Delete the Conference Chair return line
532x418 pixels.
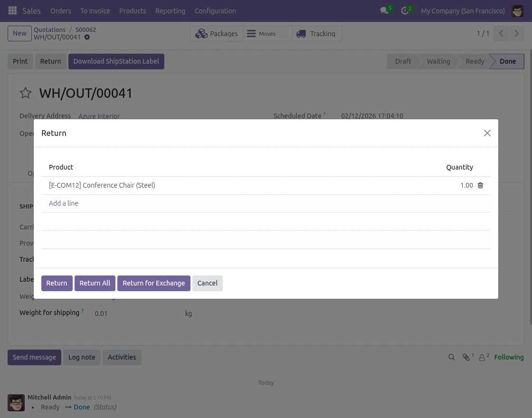click(480, 185)
